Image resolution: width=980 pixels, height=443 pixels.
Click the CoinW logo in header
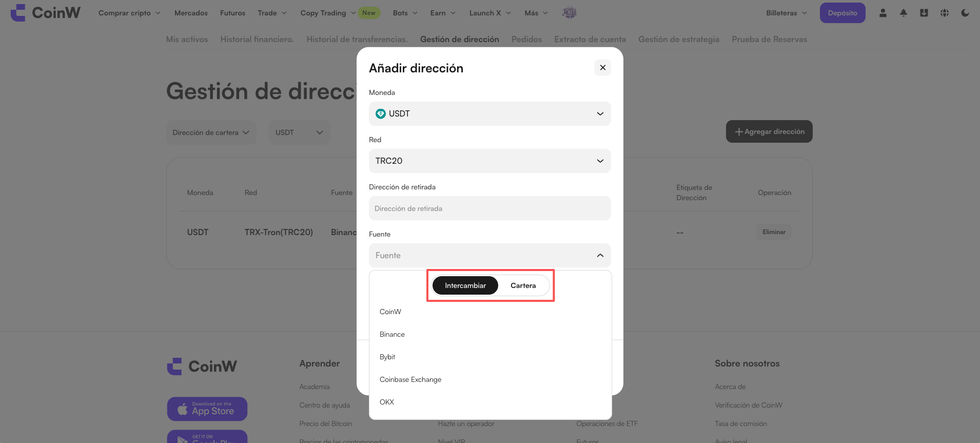pyautogui.click(x=46, y=13)
